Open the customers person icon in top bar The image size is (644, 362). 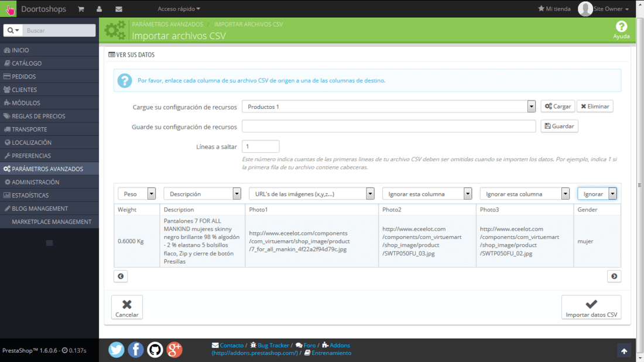tap(99, 9)
